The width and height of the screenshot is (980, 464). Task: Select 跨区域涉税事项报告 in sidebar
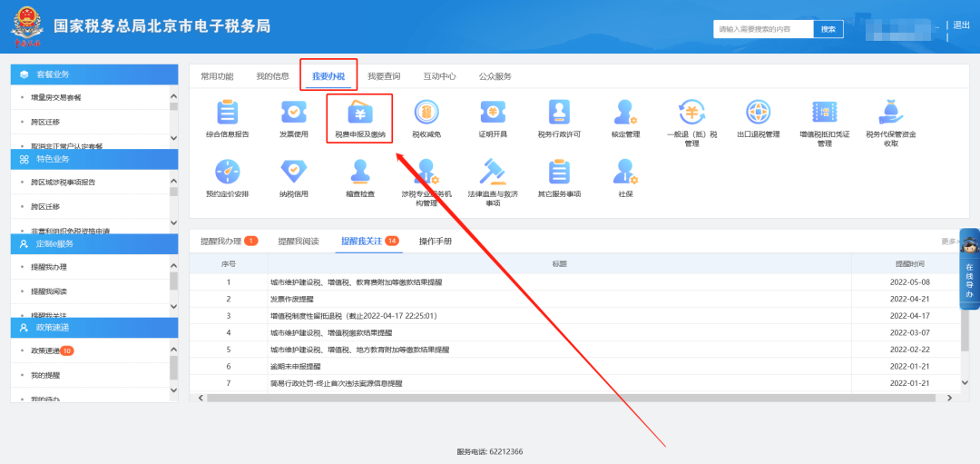tap(64, 182)
